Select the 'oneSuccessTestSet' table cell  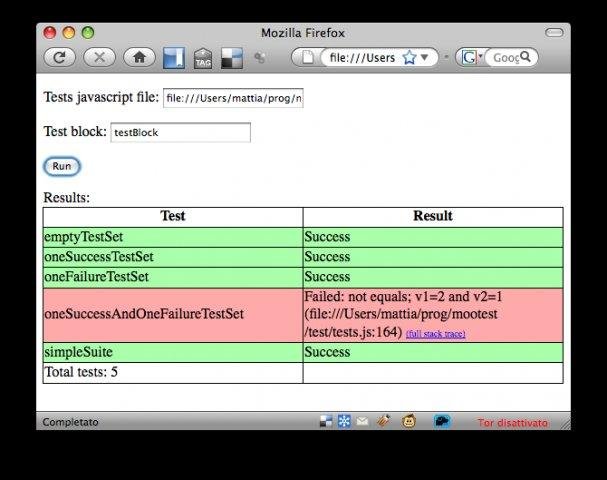[x=173, y=257]
